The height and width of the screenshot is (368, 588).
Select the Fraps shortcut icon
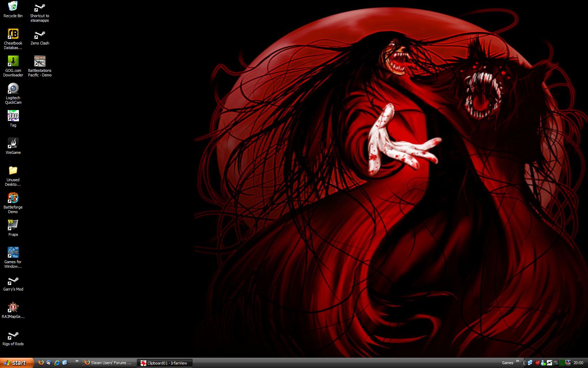click(13, 228)
